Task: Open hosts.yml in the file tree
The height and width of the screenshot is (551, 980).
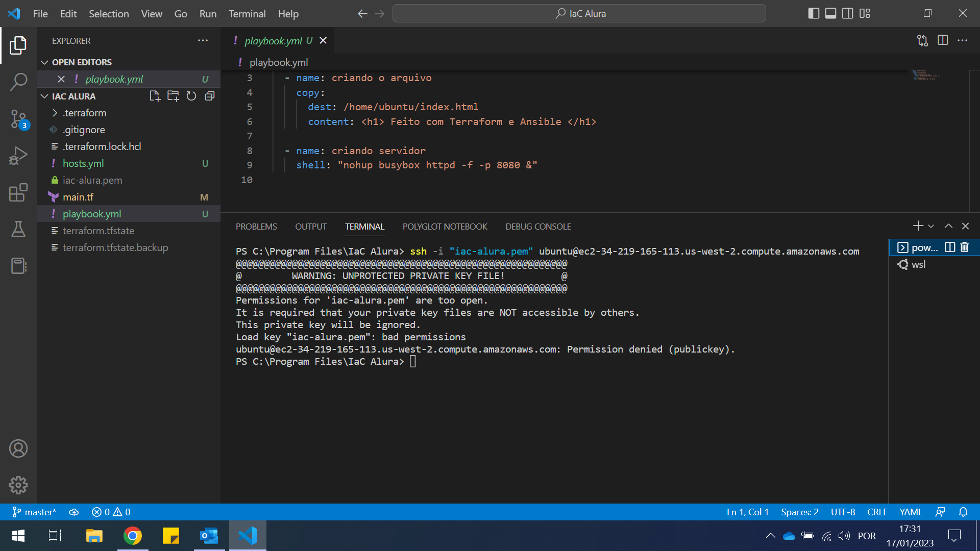Action: click(83, 163)
